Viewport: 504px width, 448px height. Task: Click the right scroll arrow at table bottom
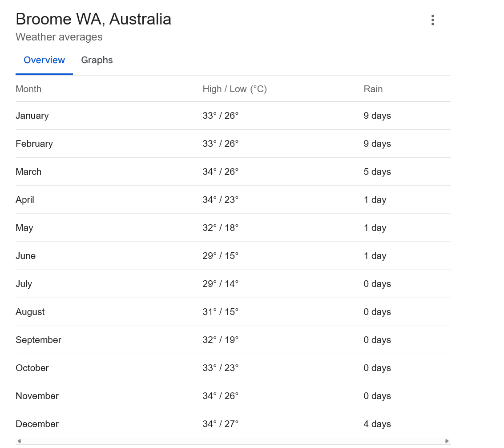point(447,441)
